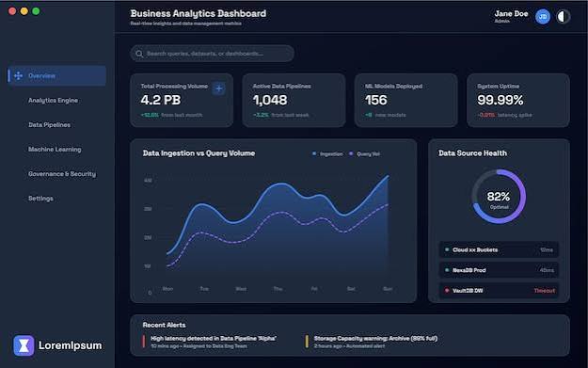This screenshot has width=588, height=368.
Task: Focus the search queries input field
Action: tap(213, 54)
